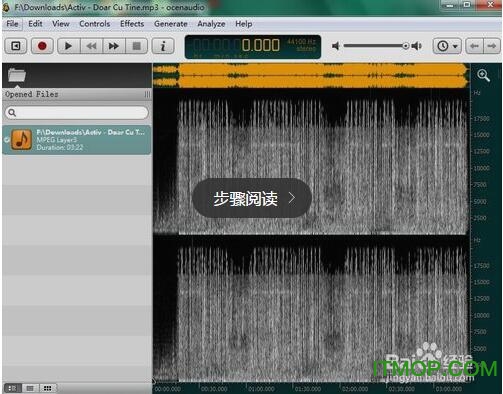Click the orange waveform overview bar
This screenshot has height=394, width=503.
pyautogui.click(x=311, y=76)
